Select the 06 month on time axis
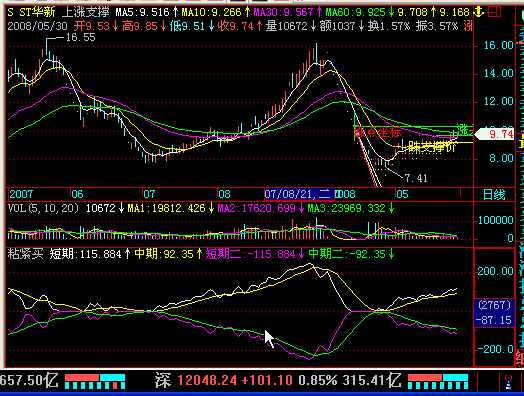The image size is (524, 396). point(77,194)
